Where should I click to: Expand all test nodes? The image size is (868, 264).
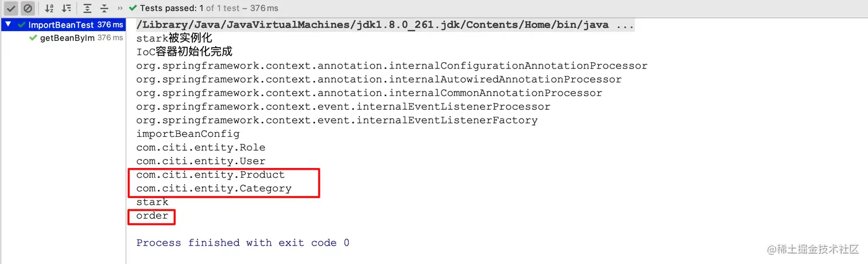click(87, 8)
